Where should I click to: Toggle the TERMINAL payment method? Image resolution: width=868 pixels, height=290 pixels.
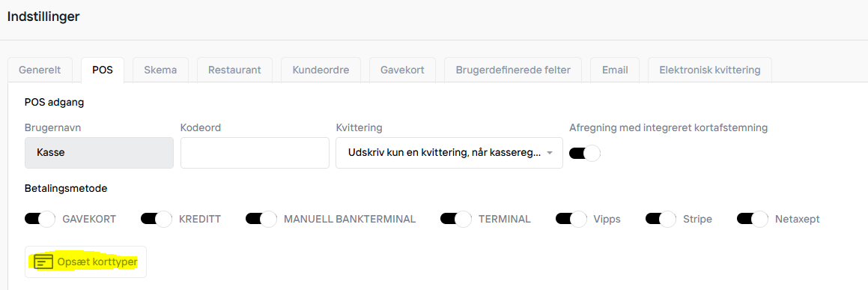click(455, 219)
